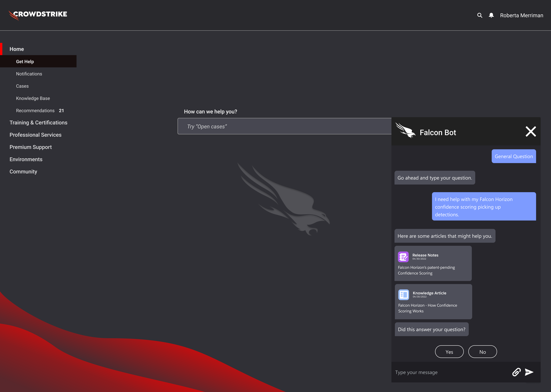This screenshot has width=551, height=392.
Task: Click the Release Notes purple icon
Action: pos(403,257)
